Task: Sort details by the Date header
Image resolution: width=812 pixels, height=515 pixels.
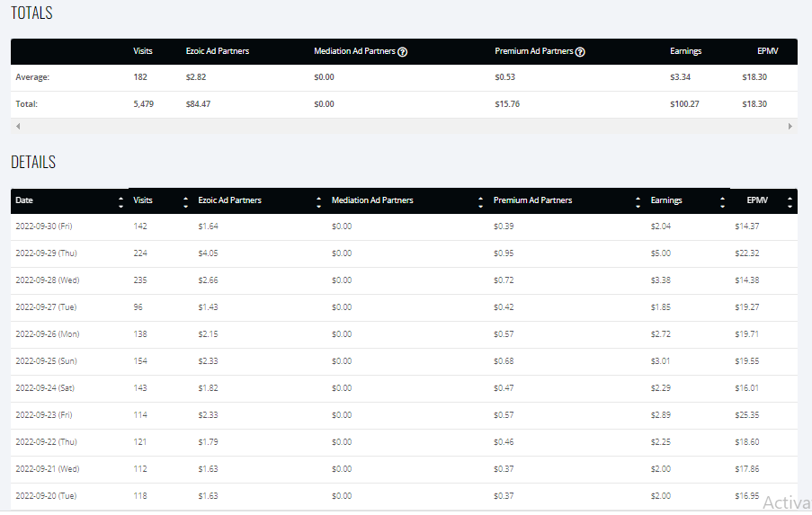Action: pyautogui.click(x=24, y=200)
